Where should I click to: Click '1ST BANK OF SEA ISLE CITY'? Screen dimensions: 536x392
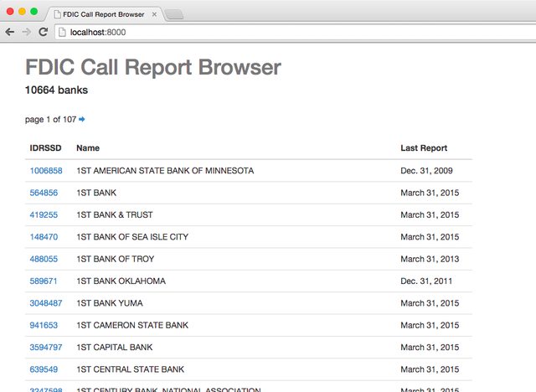[x=132, y=237]
